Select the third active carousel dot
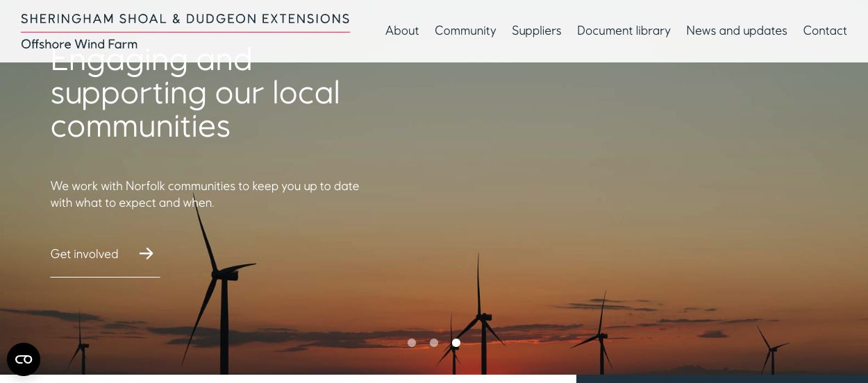This screenshot has width=868, height=383. [456, 343]
